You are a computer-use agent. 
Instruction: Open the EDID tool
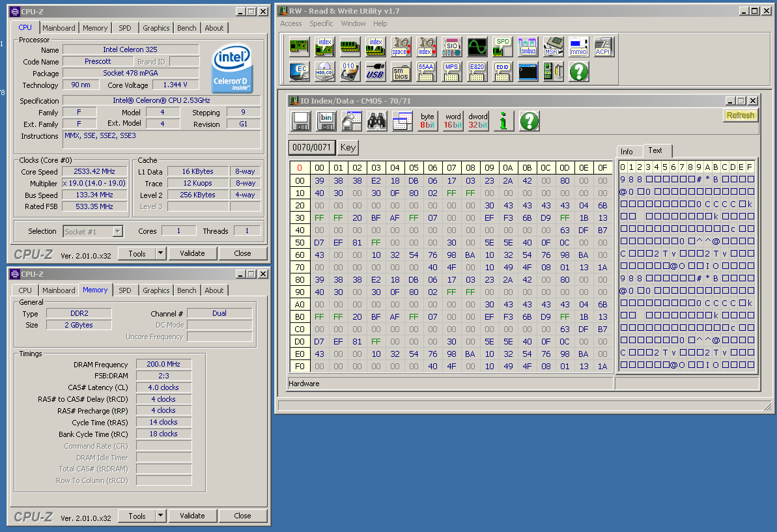tap(502, 72)
